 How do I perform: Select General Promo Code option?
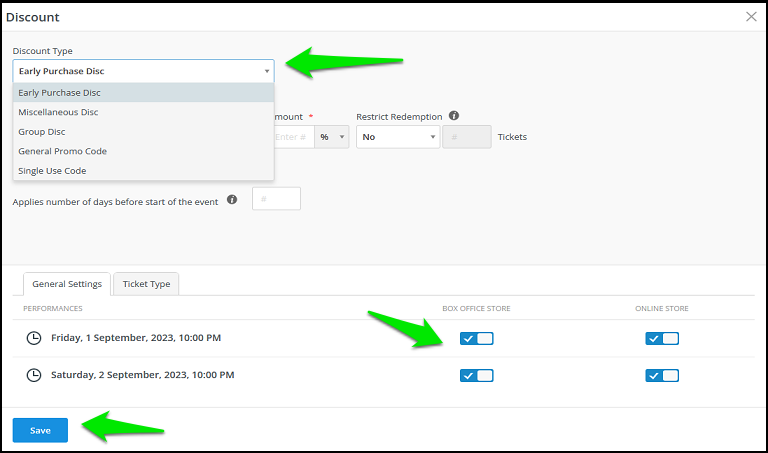[143, 151]
